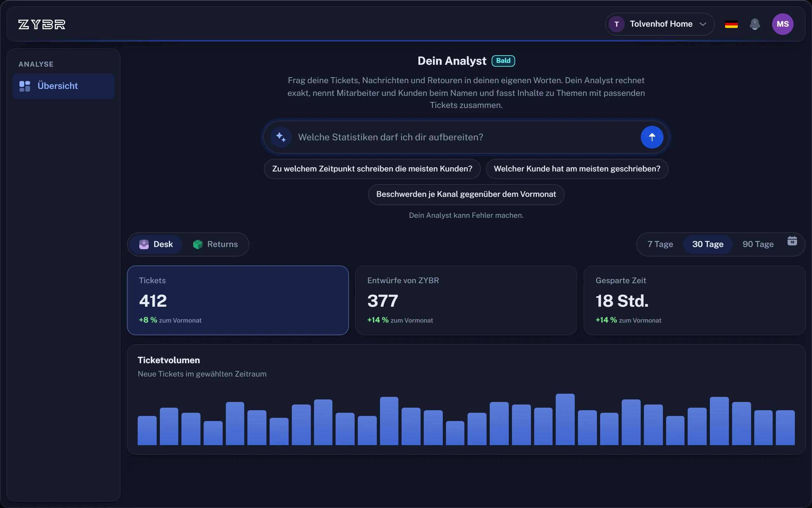This screenshot has width=812, height=508.
Task: Open the MS user avatar menu
Action: [783, 24]
